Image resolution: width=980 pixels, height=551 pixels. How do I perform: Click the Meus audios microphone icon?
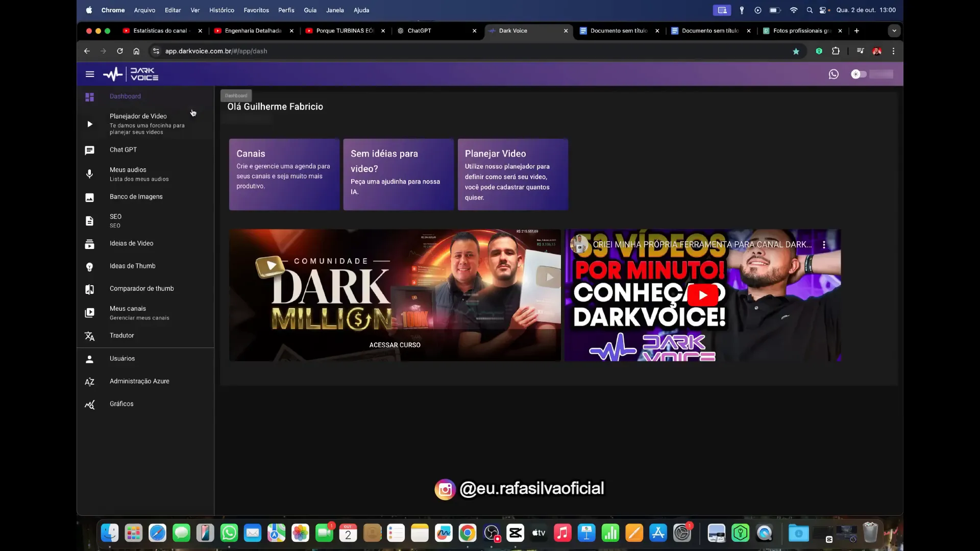tap(89, 174)
